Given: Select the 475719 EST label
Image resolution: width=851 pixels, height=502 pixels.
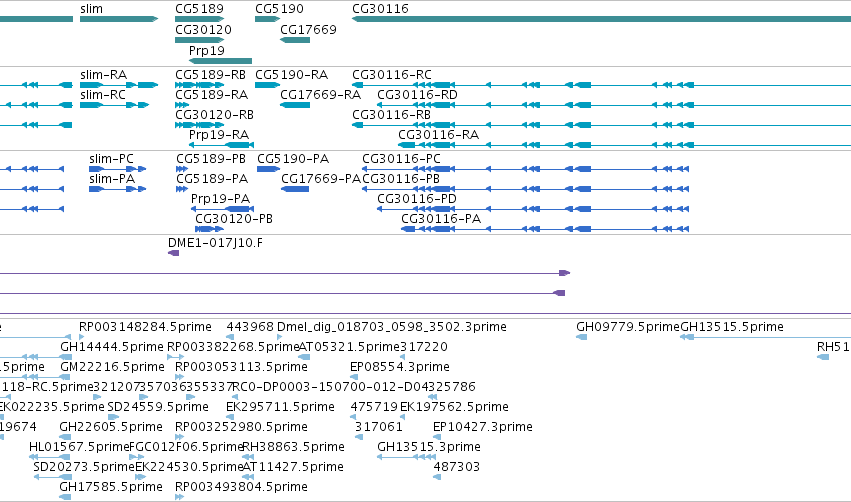Looking at the screenshot, I should tap(374, 406).
